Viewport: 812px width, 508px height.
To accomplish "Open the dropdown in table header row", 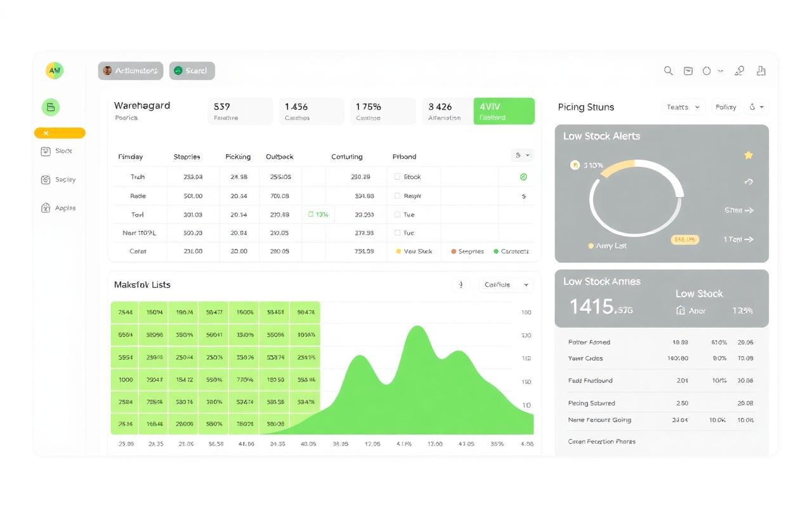I will click(x=522, y=155).
